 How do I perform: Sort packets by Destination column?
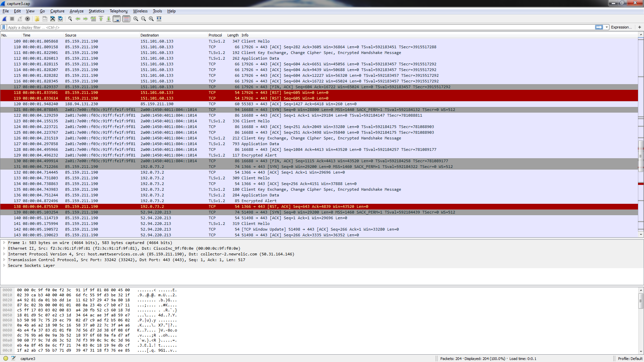[173, 35]
